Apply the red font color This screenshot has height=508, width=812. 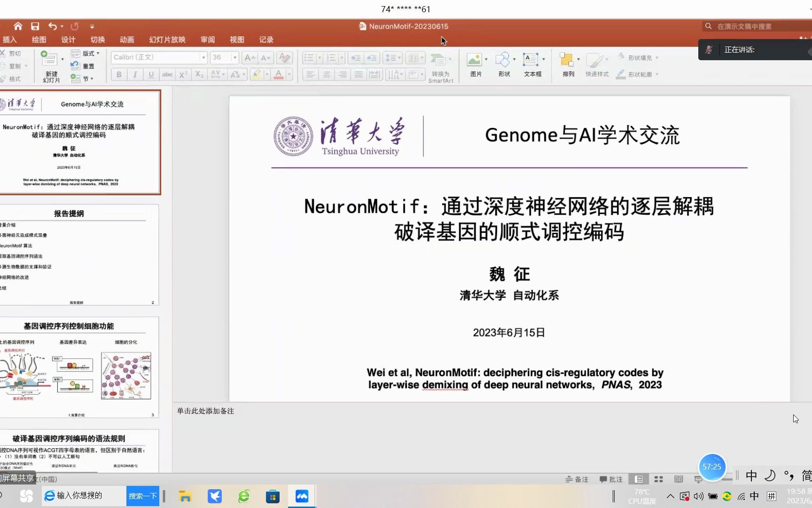[x=279, y=74]
